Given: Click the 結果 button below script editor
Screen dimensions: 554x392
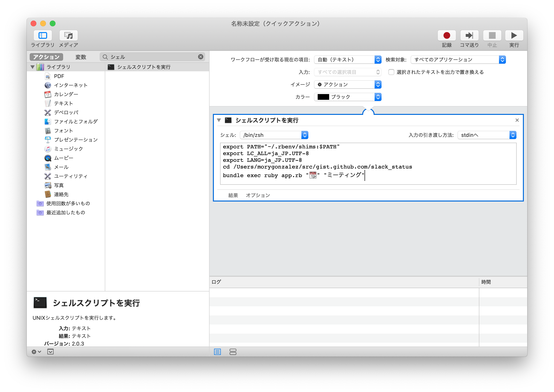Looking at the screenshot, I should [233, 195].
